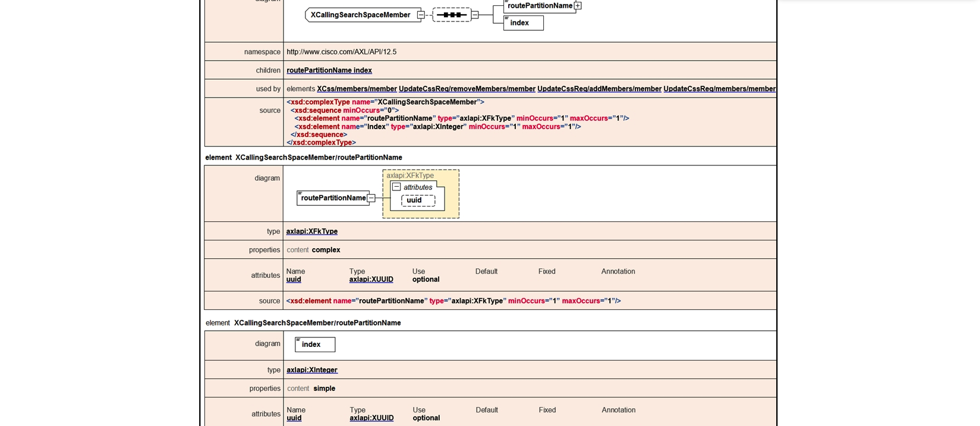The image size is (980, 426).
Task: Click the namespace URL http://www.cisco.com/AXL/API/12.5
Action: coord(341,52)
